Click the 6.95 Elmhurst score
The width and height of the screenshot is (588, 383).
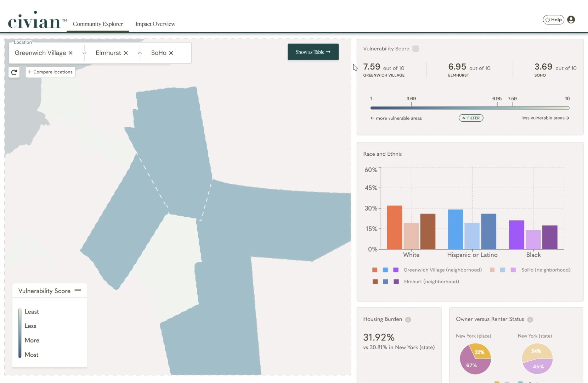tap(457, 67)
